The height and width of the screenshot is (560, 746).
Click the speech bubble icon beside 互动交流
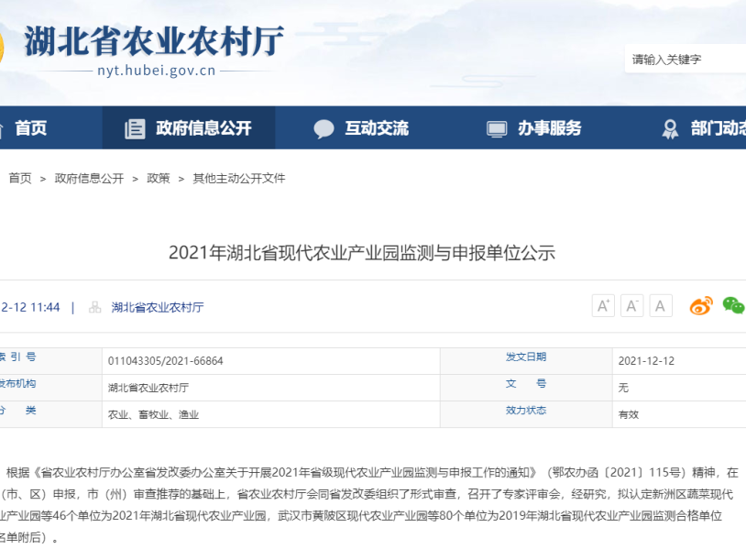pos(324,128)
